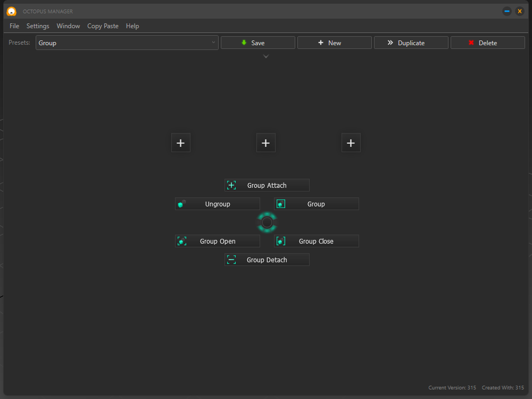532x399 pixels.
Task: Click the Ungroup button
Action: (218, 204)
